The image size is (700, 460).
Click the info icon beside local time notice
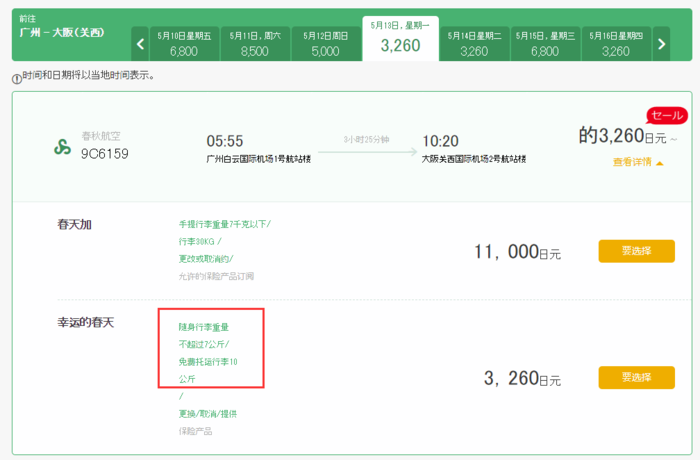(16, 77)
